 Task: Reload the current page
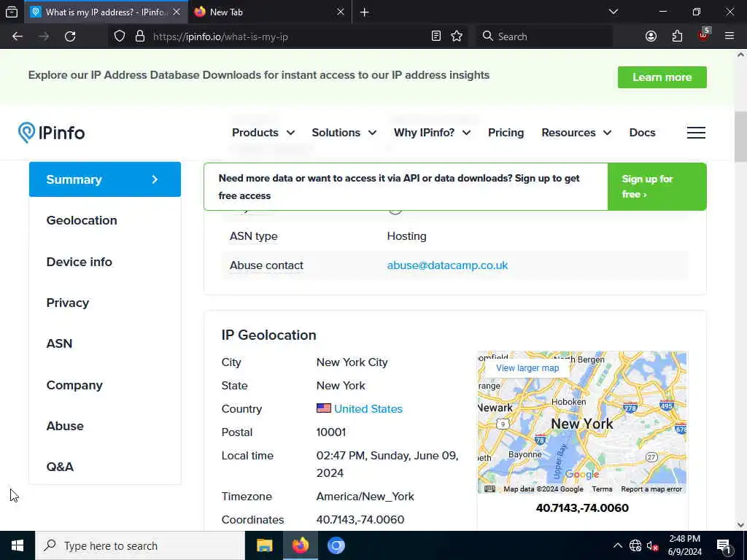point(70,36)
